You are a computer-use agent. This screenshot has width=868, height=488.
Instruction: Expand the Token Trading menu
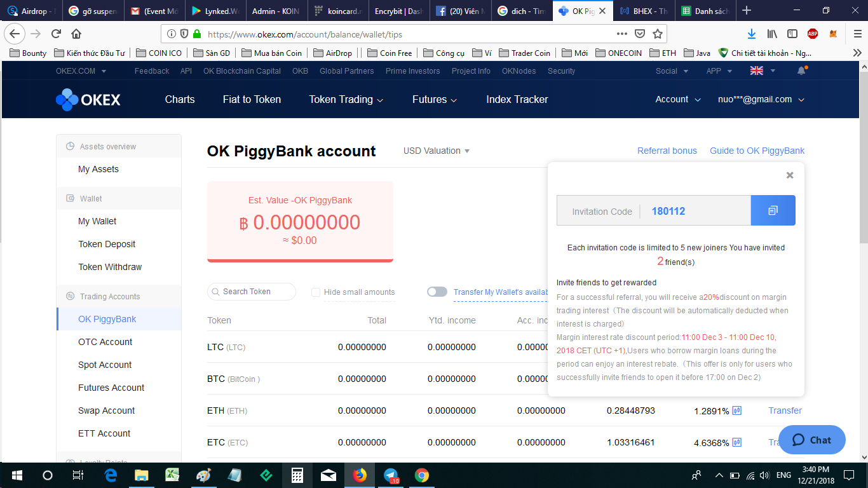click(346, 100)
